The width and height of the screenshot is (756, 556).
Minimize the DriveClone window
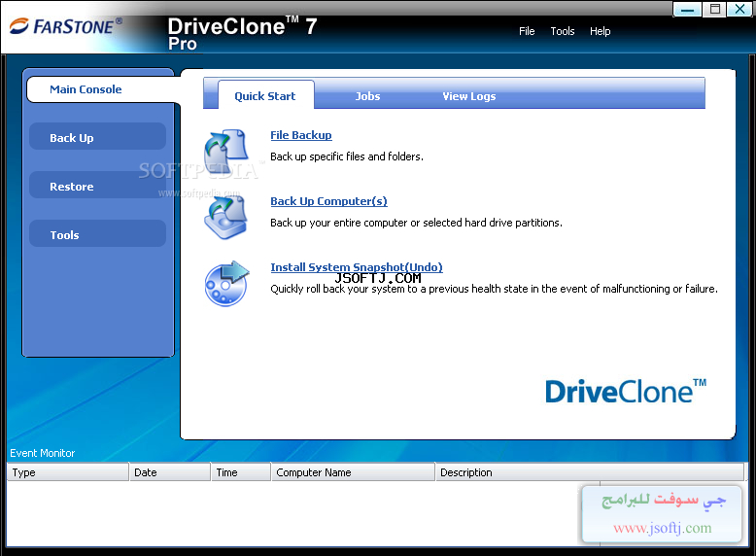[687, 9]
